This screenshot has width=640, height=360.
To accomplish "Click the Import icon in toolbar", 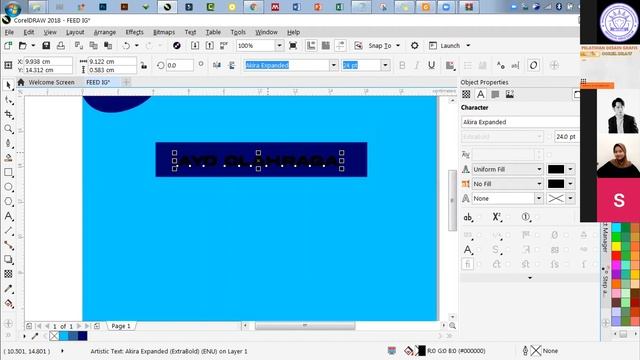I will (195, 46).
